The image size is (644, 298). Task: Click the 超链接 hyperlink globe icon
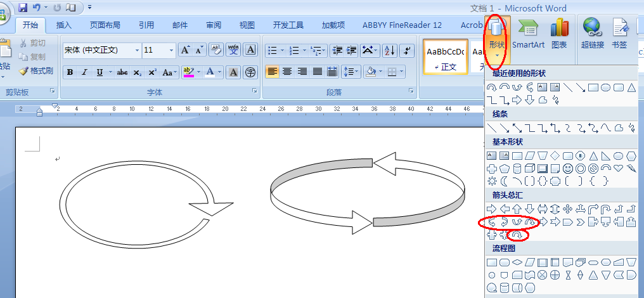(592, 34)
